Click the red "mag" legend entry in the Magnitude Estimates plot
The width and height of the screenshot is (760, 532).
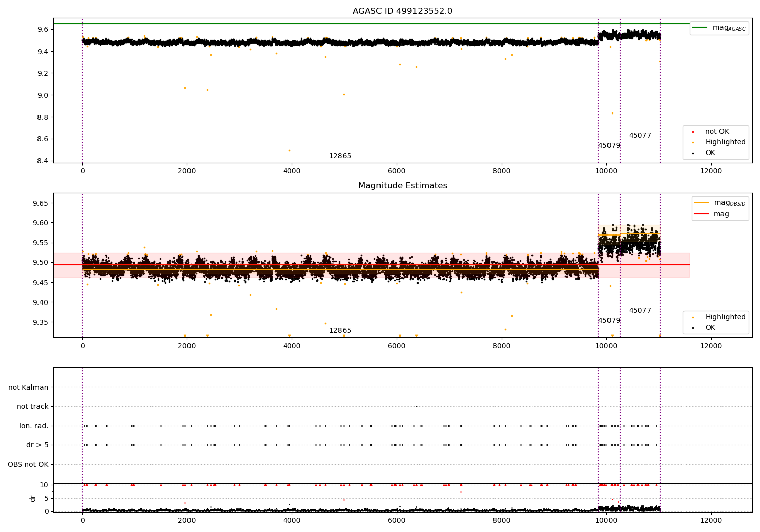click(x=711, y=214)
